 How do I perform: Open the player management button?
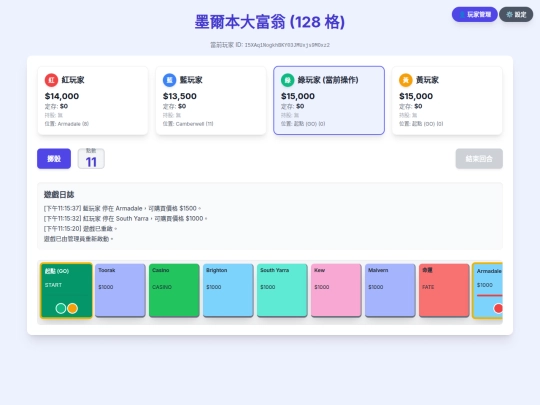(x=475, y=14)
